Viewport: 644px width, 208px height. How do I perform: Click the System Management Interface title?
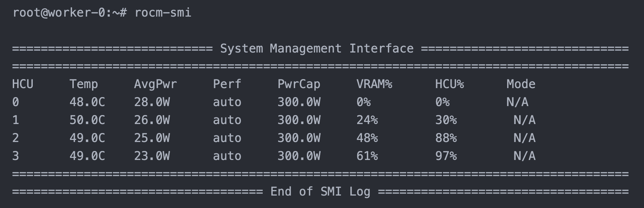316,49
